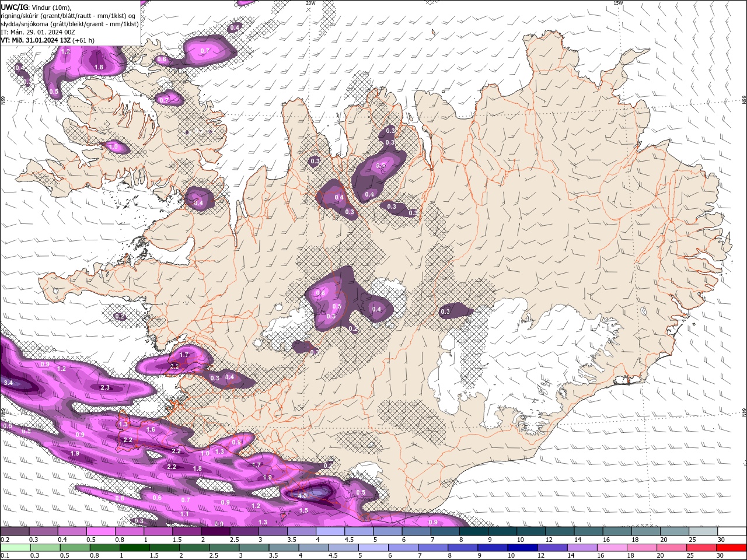
Task: Click the 'slydda/snjókoma (grátt/bleikt/grænt' description line
Action: (x=69, y=24)
